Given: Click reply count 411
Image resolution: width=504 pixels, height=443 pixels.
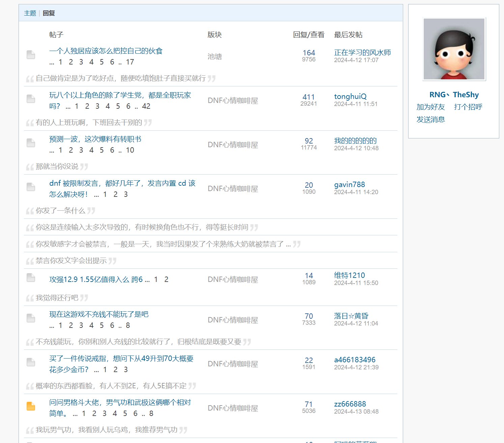Looking at the screenshot, I should (x=309, y=97).
